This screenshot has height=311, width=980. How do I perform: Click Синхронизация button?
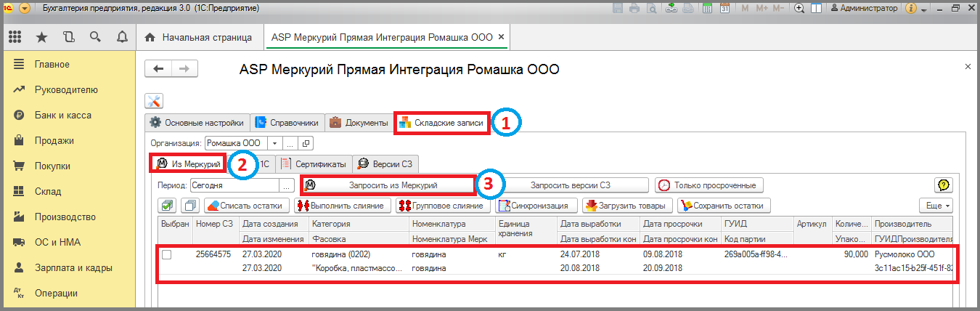coord(536,206)
